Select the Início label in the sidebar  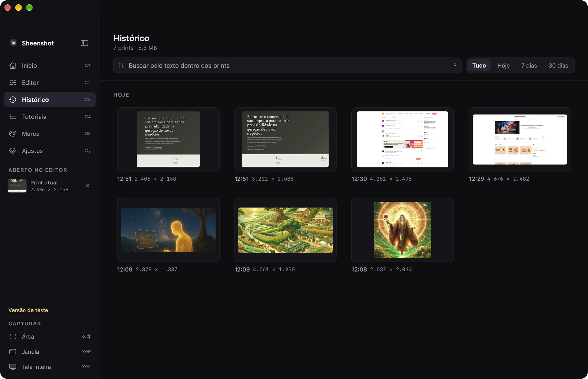tap(29, 66)
